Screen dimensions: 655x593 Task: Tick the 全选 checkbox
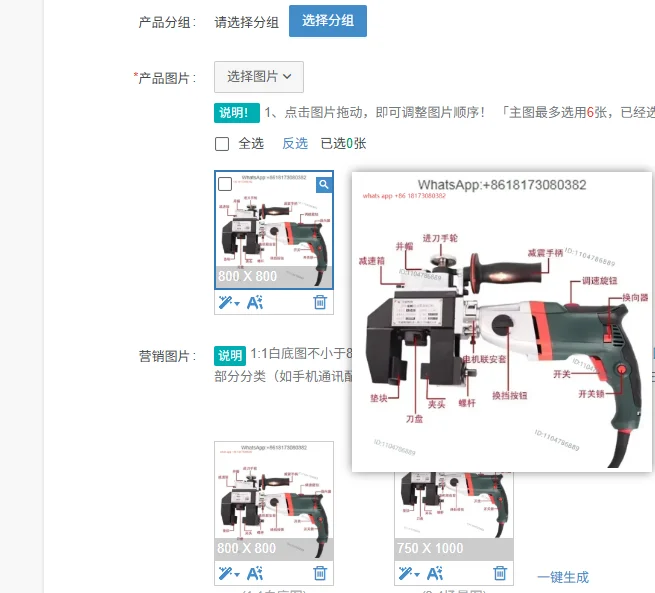222,144
